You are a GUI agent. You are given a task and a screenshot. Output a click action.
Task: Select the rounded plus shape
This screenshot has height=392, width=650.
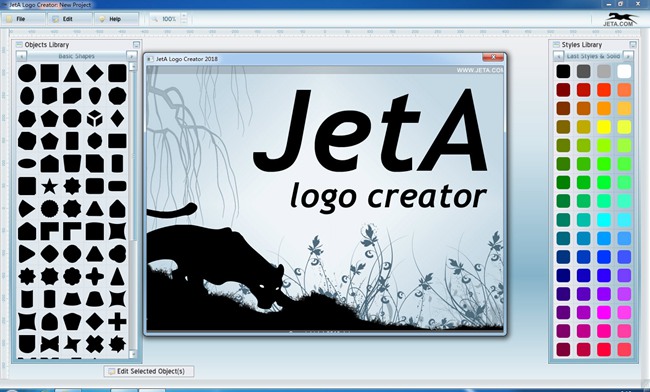point(95,276)
